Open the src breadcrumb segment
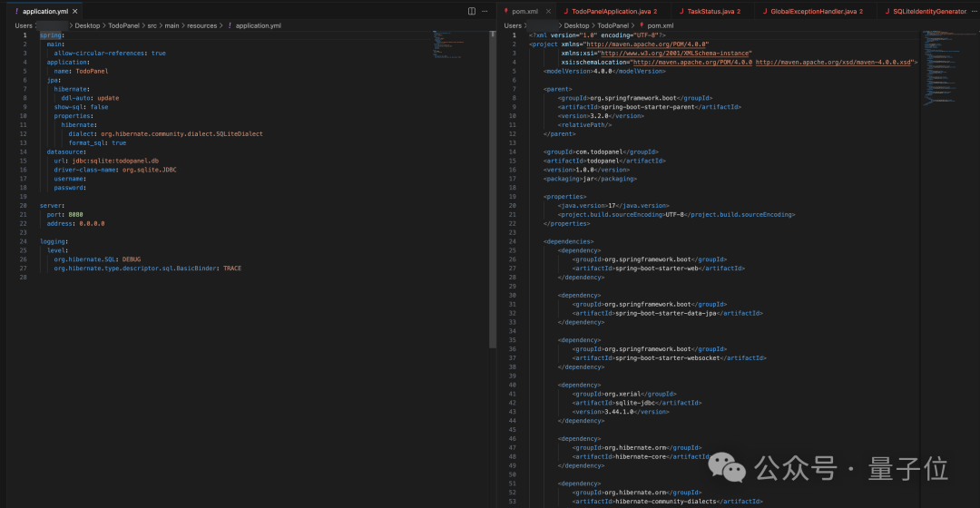The width and height of the screenshot is (980, 508). coord(152,25)
